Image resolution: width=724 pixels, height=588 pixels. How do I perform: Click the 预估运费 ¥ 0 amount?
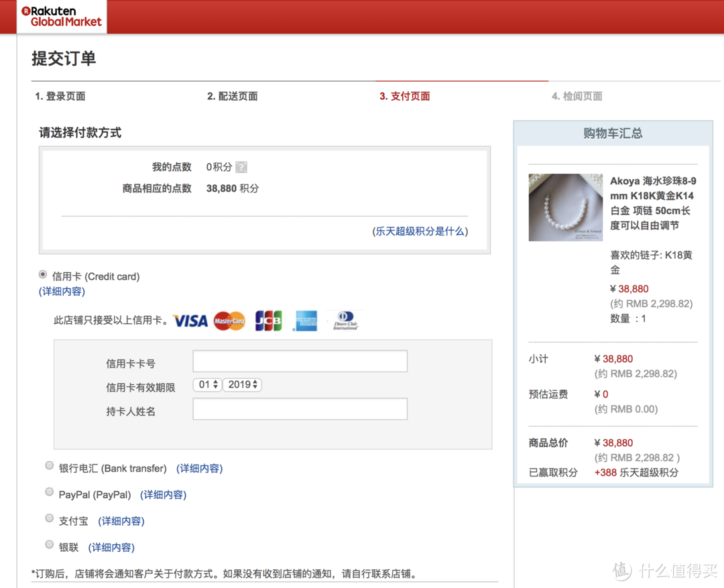tap(601, 394)
